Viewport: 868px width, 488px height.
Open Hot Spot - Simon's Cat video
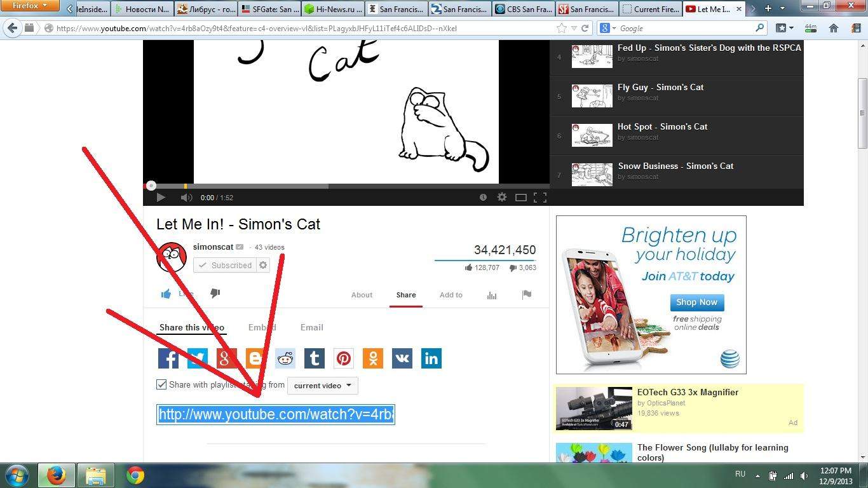(x=662, y=126)
